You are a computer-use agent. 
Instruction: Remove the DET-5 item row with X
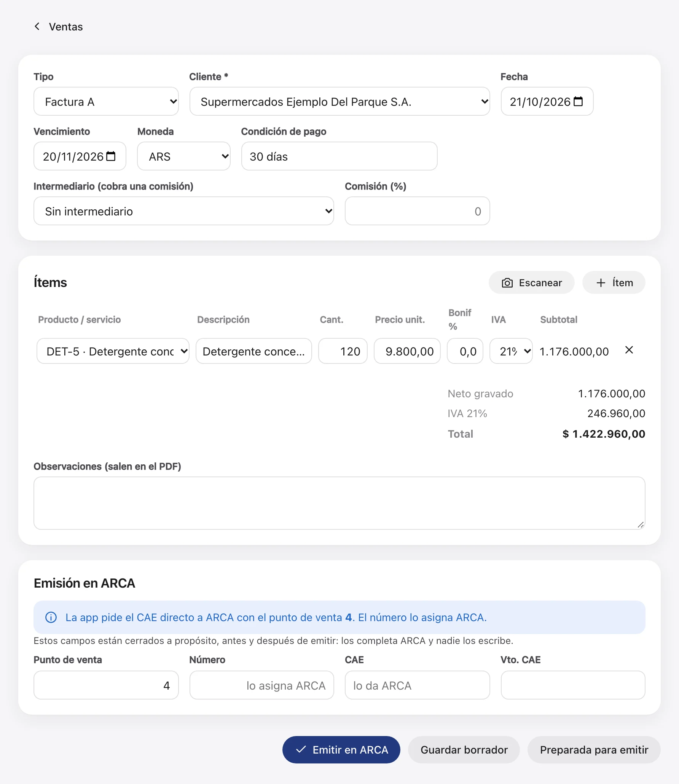(629, 350)
